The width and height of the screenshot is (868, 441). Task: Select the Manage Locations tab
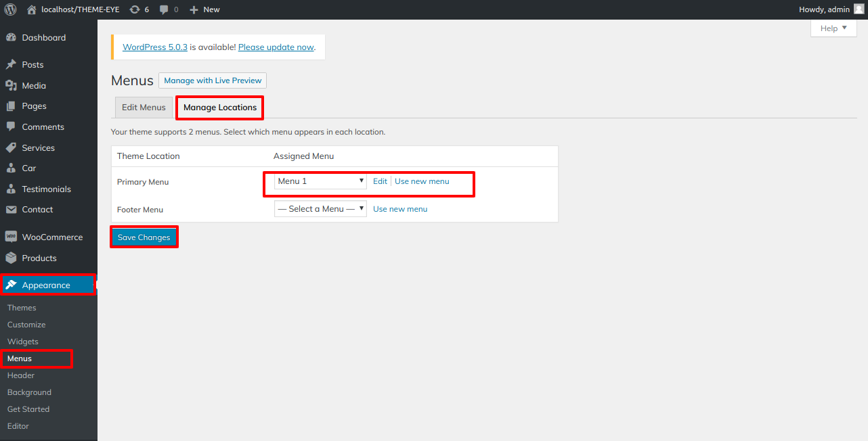[x=220, y=108]
